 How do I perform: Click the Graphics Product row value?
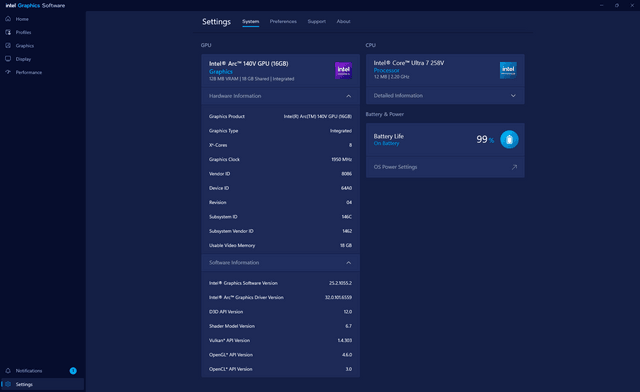[318, 116]
